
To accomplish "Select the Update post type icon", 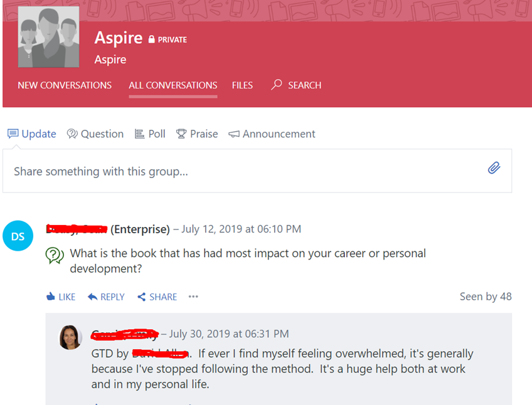I will tap(13, 134).
